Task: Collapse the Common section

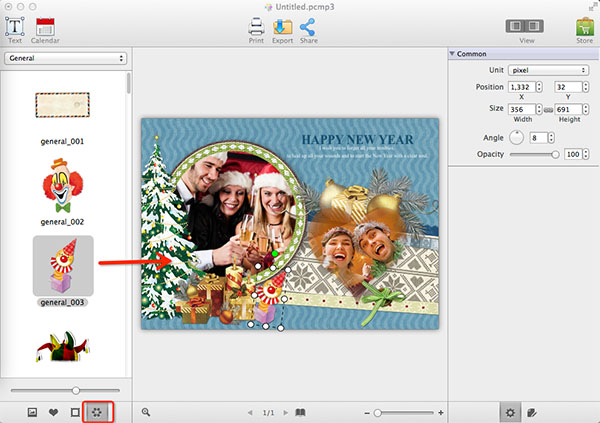Action: [453, 53]
